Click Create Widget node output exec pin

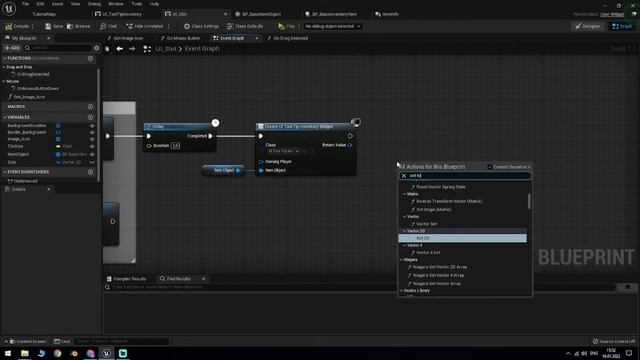(350, 136)
